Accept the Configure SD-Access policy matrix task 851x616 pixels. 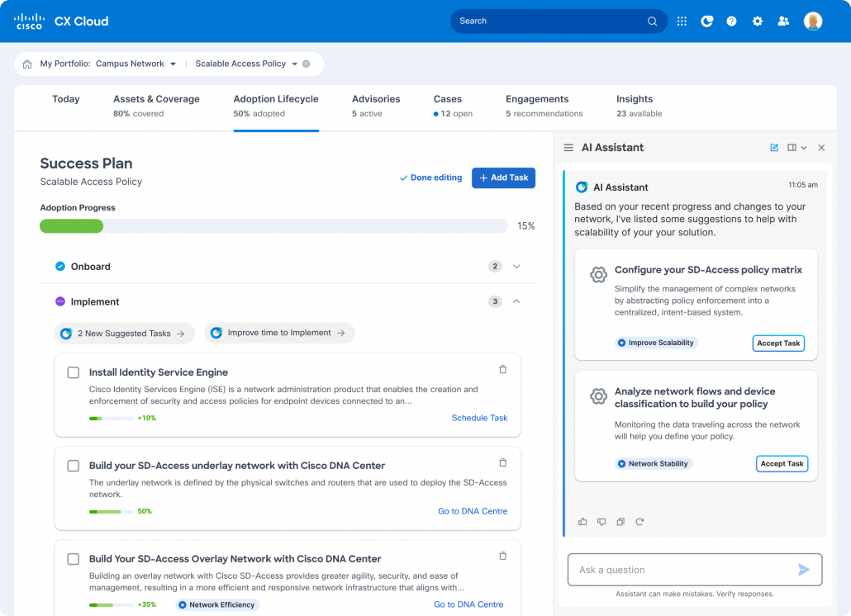tap(777, 344)
